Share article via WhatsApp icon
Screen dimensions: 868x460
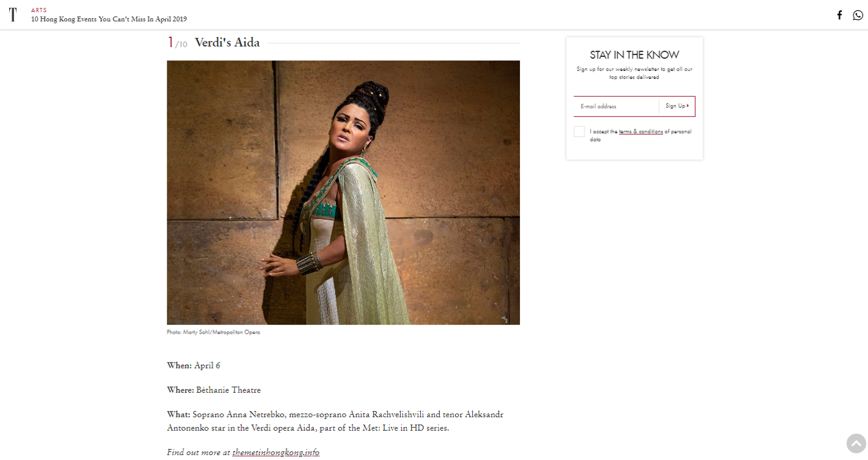point(858,15)
